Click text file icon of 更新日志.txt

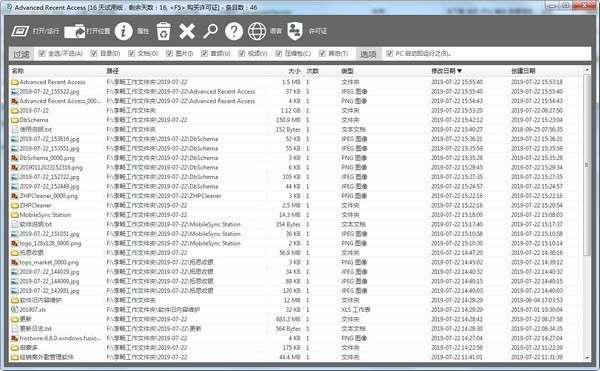click(x=15, y=329)
